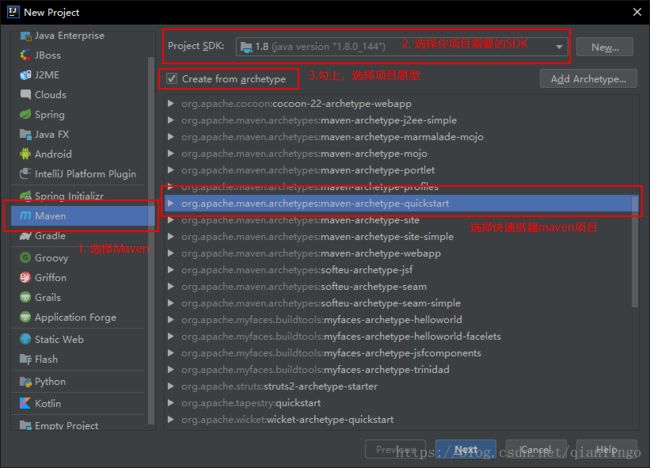
Task: Select Maven project type
Action: (82, 216)
